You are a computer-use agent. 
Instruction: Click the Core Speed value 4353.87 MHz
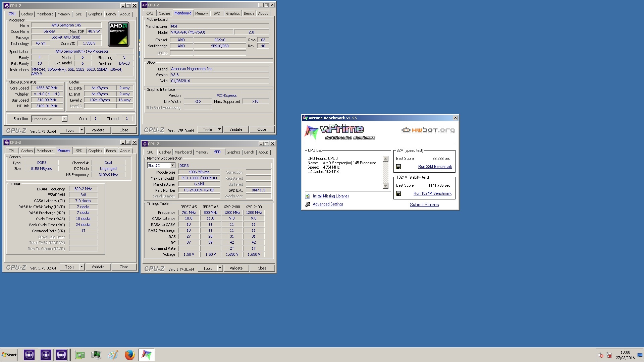tap(47, 88)
